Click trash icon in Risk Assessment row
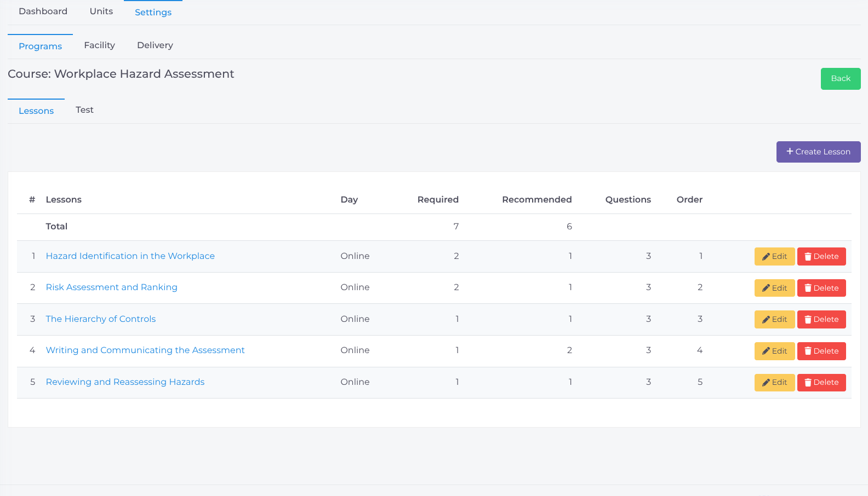The height and width of the screenshot is (496, 868). (808, 288)
